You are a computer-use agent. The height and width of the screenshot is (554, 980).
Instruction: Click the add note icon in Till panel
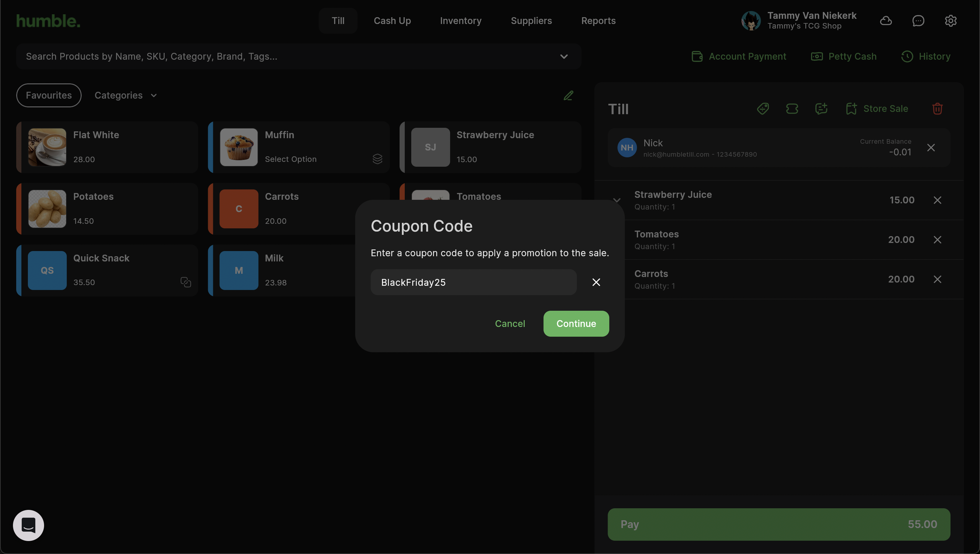point(821,109)
